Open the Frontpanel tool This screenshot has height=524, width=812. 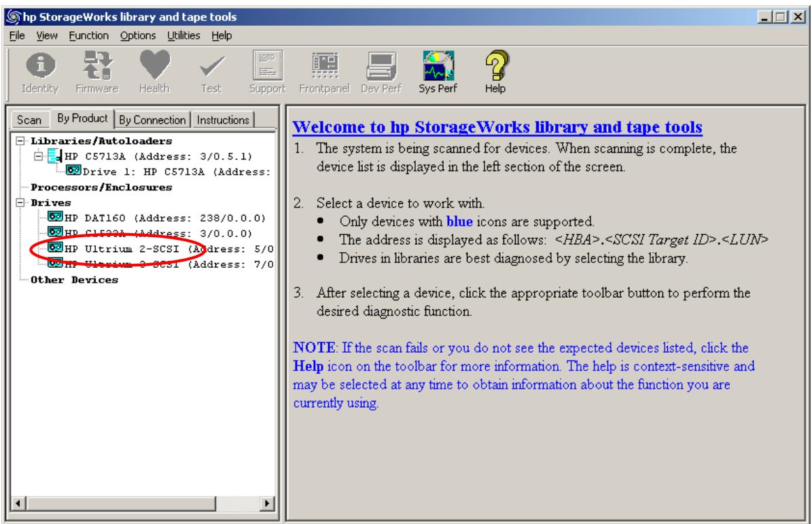point(324,73)
